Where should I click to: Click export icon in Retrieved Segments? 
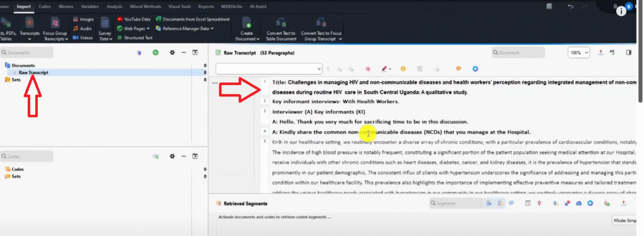coord(623,203)
